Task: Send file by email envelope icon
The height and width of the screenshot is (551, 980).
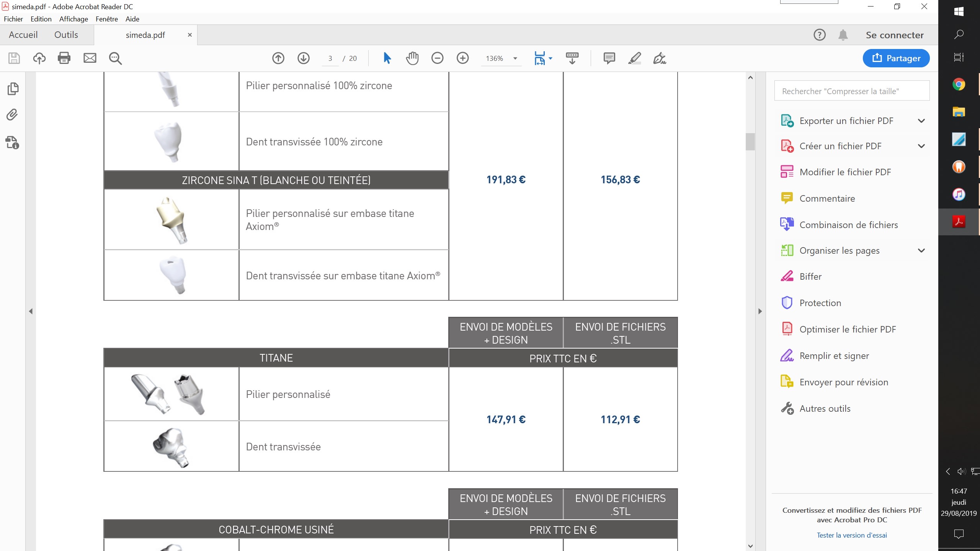Action: pos(90,58)
